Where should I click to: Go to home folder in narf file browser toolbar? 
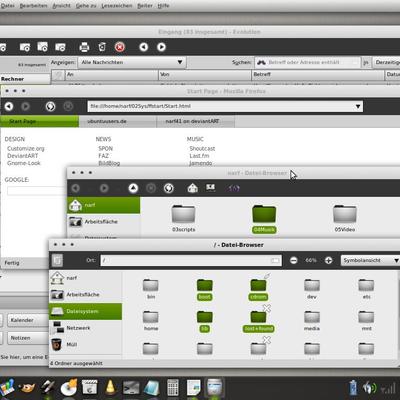click(192, 188)
